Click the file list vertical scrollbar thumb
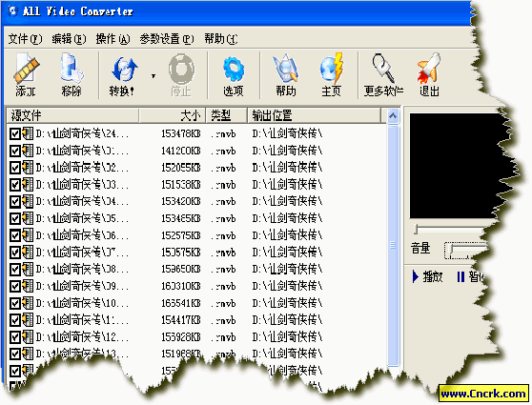The width and height of the screenshot is (532, 405). tap(393, 246)
